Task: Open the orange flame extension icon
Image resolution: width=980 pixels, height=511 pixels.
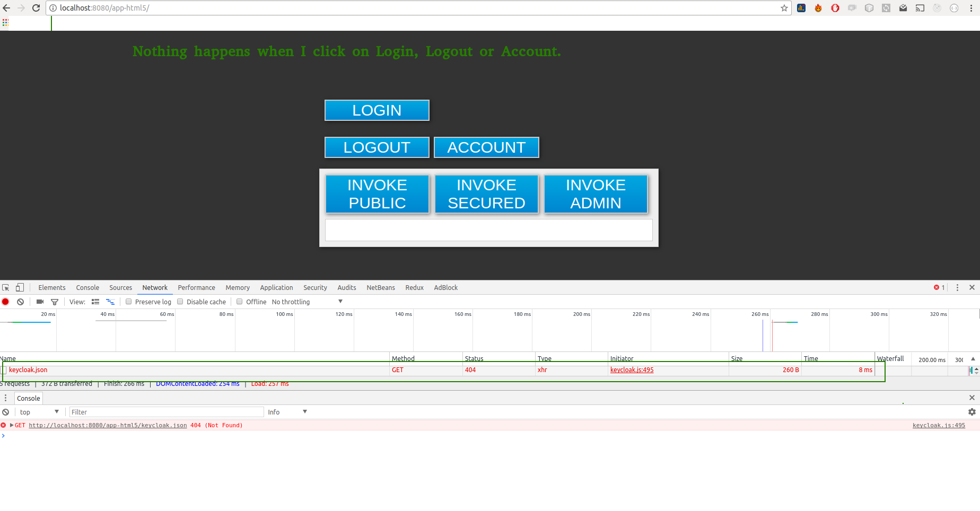Action: [x=818, y=8]
